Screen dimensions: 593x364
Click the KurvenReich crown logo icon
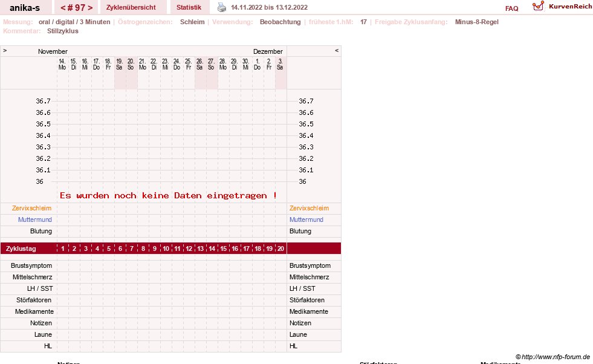coord(538,6)
